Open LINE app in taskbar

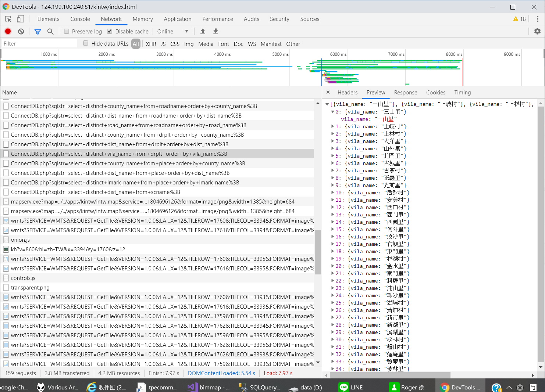351,387
